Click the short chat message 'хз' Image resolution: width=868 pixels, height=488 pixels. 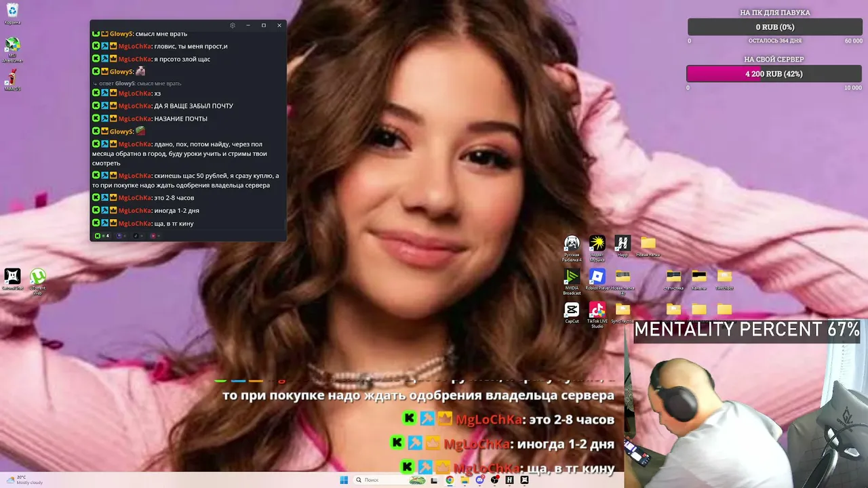click(x=157, y=94)
